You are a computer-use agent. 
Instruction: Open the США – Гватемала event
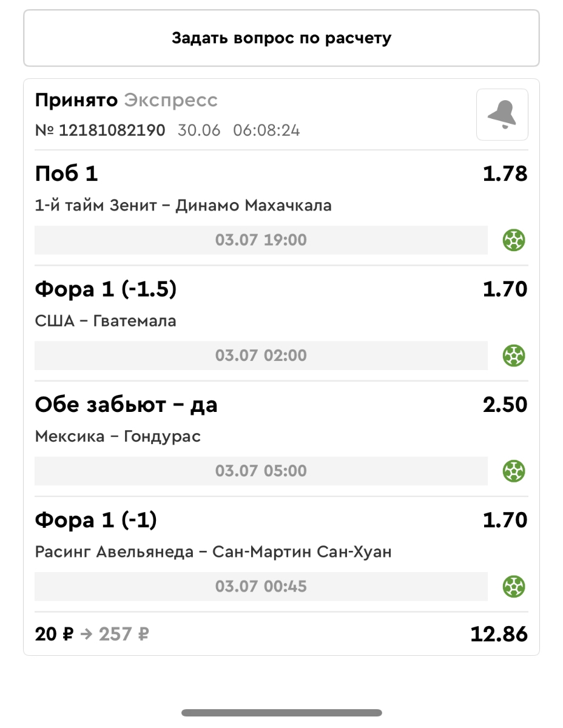(x=106, y=321)
